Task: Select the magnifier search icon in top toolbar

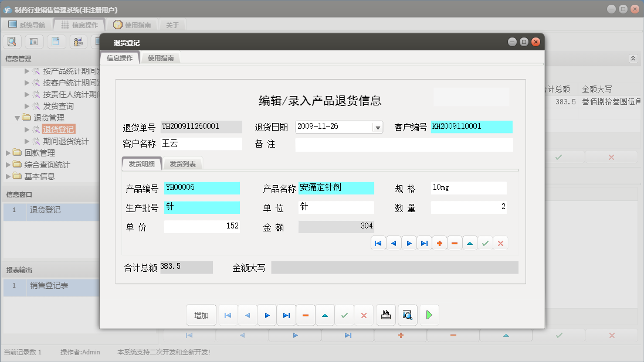Action: (12, 41)
